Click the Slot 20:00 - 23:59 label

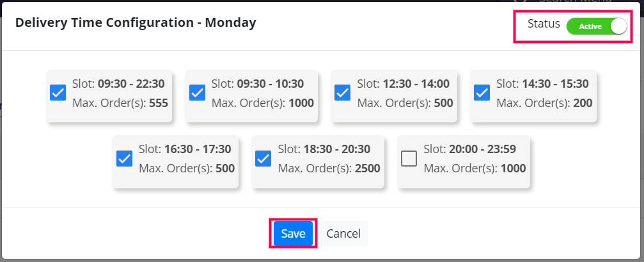pos(472,149)
